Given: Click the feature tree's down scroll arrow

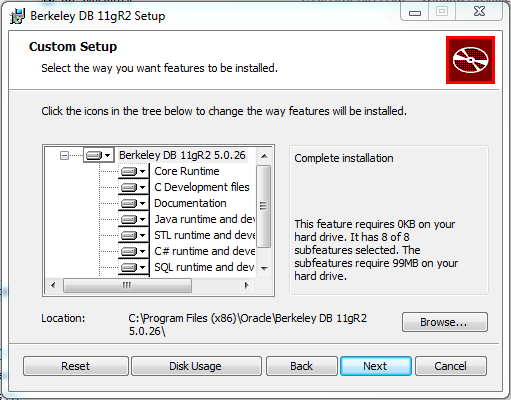Looking at the screenshot, I should pos(264,268).
